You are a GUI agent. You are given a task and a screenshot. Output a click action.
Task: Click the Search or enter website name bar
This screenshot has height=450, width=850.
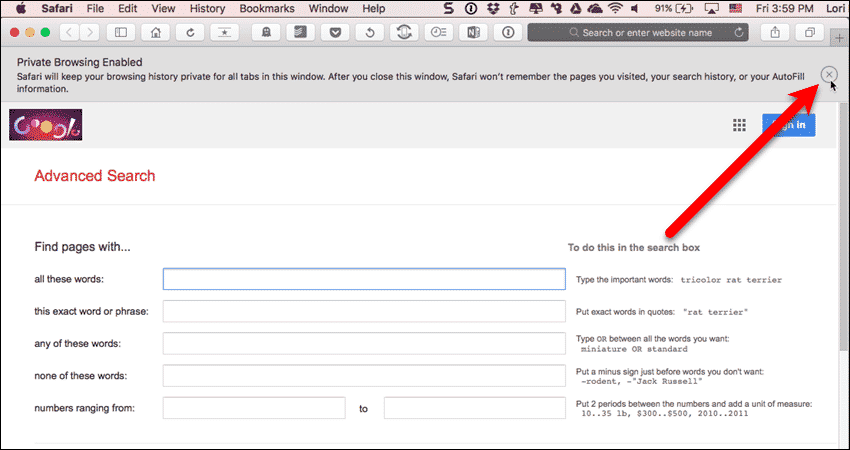640,32
